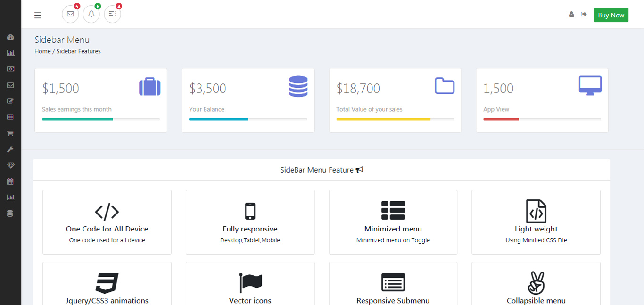Image resolution: width=644 pixels, height=305 pixels.
Task: Click 'Minimized menu on Toggle' description
Action: pyautogui.click(x=393, y=240)
